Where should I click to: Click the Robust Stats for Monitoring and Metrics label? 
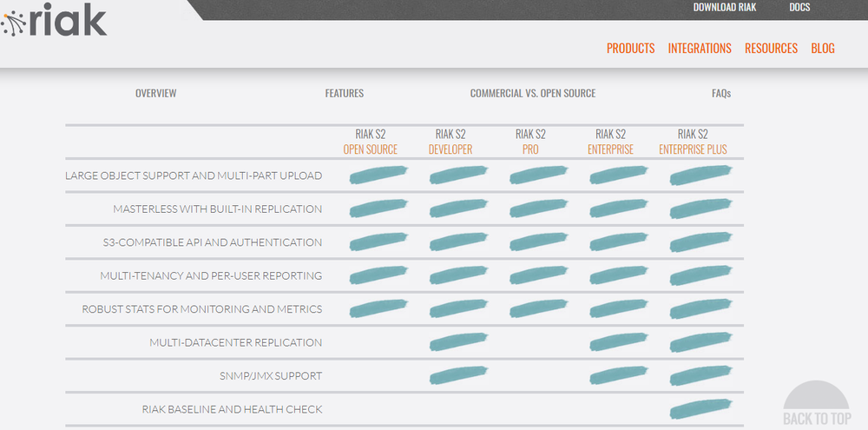click(x=202, y=309)
